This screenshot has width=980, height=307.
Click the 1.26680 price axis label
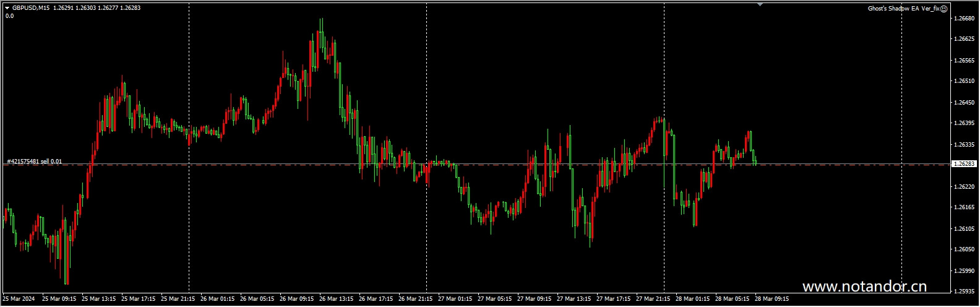tap(965, 19)
